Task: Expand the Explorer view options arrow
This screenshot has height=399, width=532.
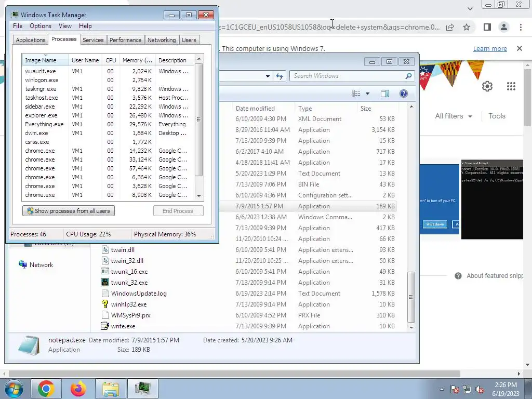Action: pos(367,94)
